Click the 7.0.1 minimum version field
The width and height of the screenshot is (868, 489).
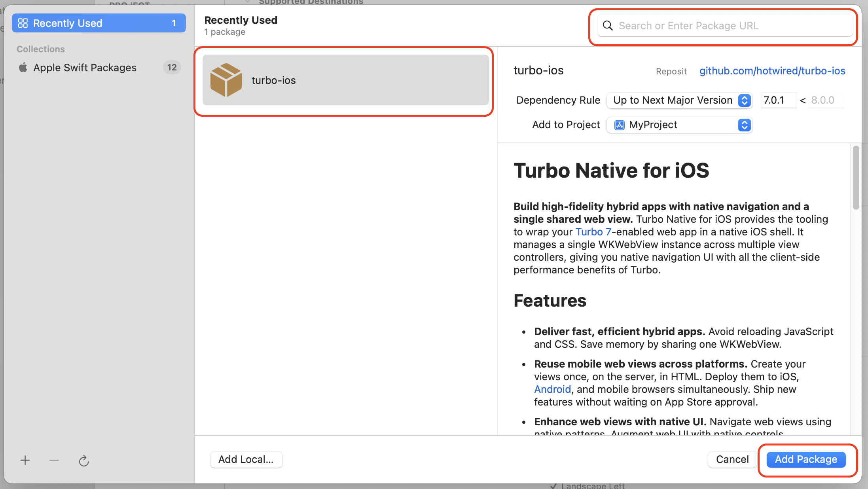pyautogui.click(x=779, y=100)
